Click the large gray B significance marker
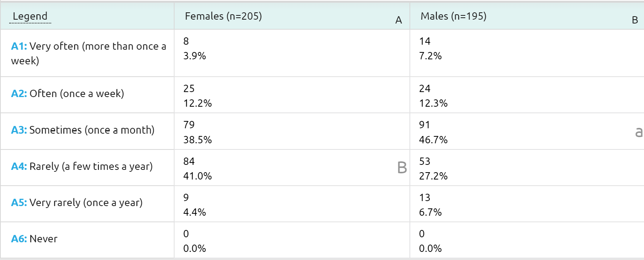Image resolution: width=644 pixels, height=260 pixels. (x=402, y=168)
